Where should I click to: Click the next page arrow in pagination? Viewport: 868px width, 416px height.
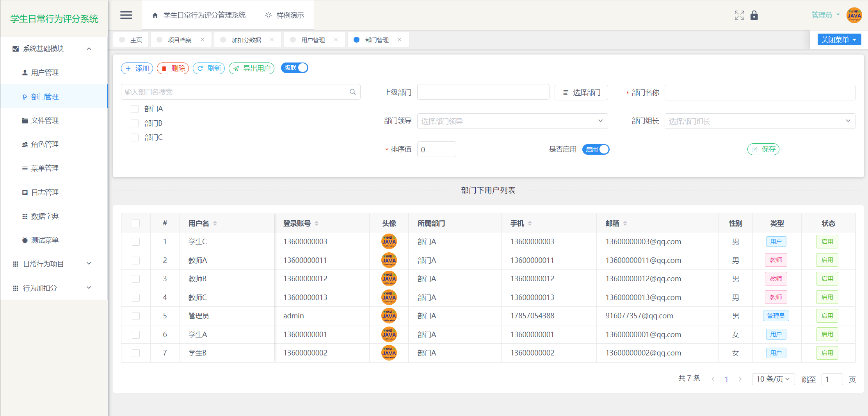tap(740, 379)
